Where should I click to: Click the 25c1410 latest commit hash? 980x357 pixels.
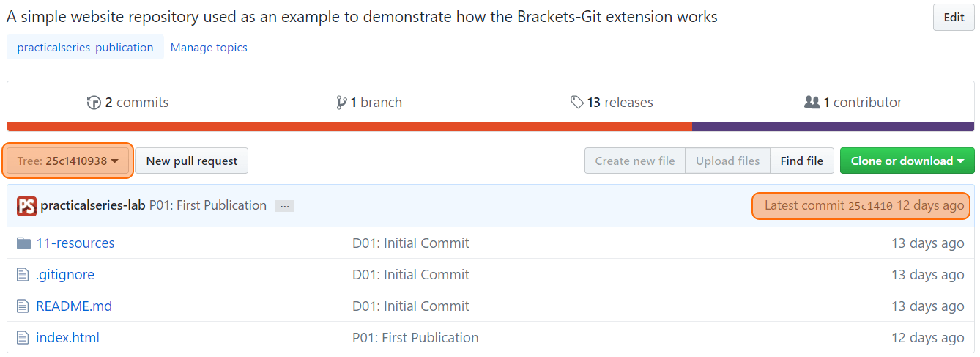pos(870,206)
